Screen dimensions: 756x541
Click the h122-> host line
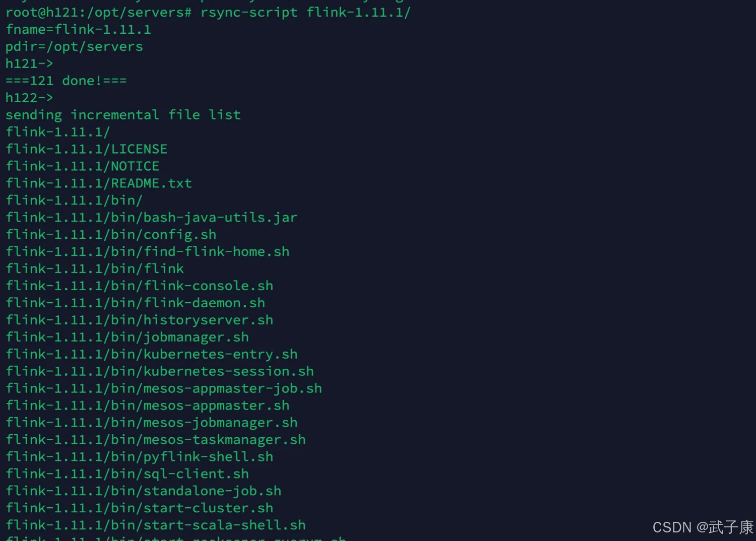coord(29,98)
